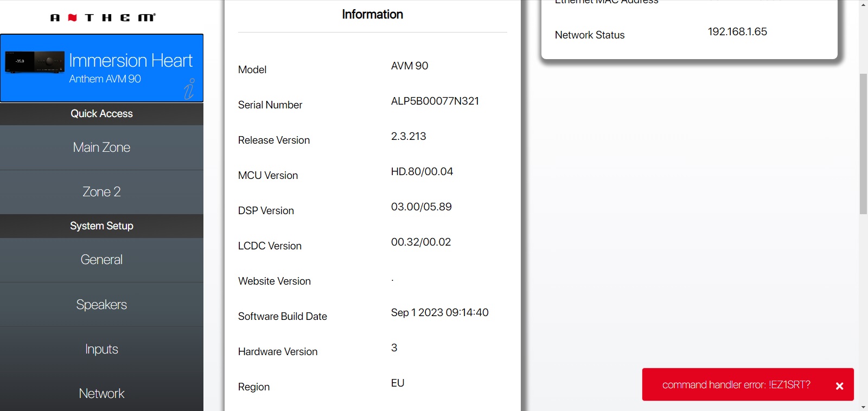Open device info via the 'i' icon

189,89
